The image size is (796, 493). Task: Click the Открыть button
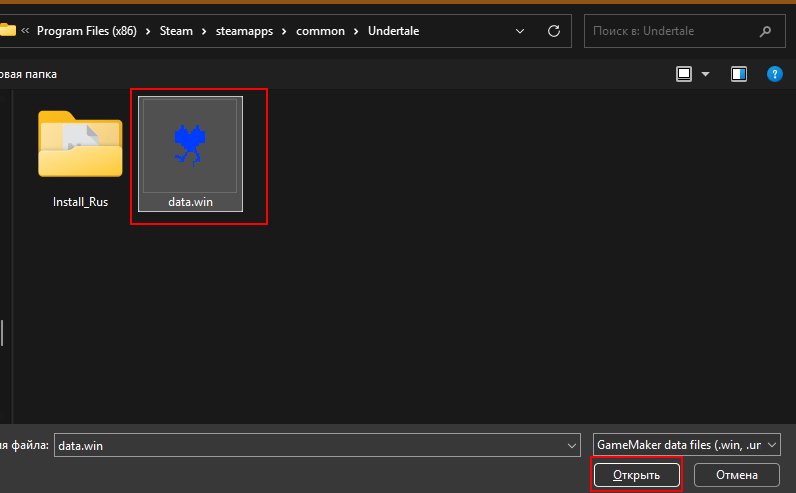pos(637,475)
